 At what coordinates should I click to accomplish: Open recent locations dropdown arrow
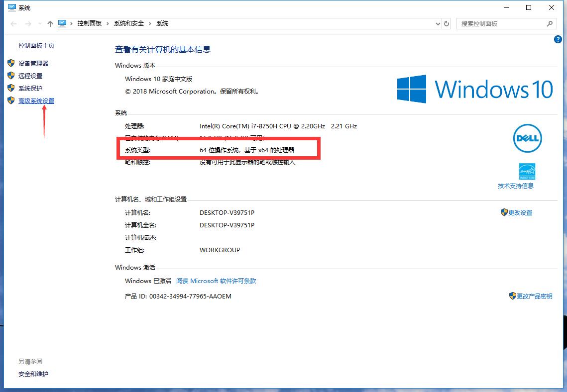pos(40,24)
